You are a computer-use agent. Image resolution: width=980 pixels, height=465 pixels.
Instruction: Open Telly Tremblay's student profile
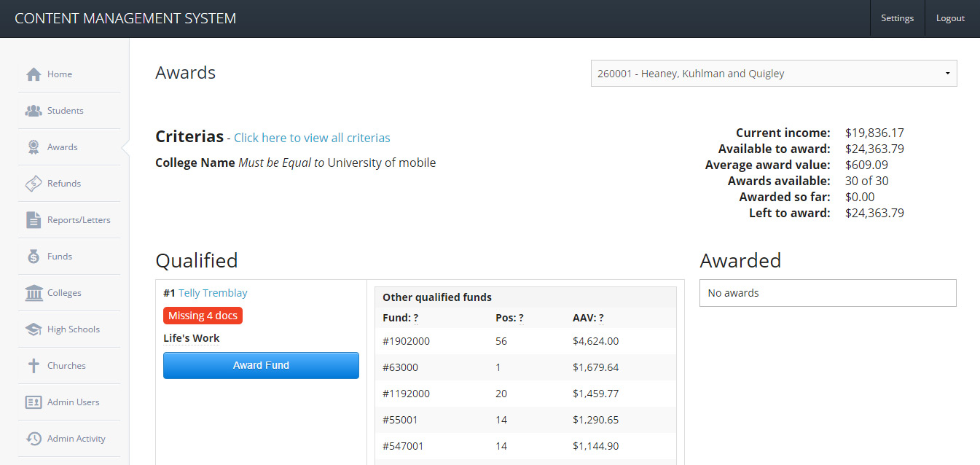tap(213, 292)
